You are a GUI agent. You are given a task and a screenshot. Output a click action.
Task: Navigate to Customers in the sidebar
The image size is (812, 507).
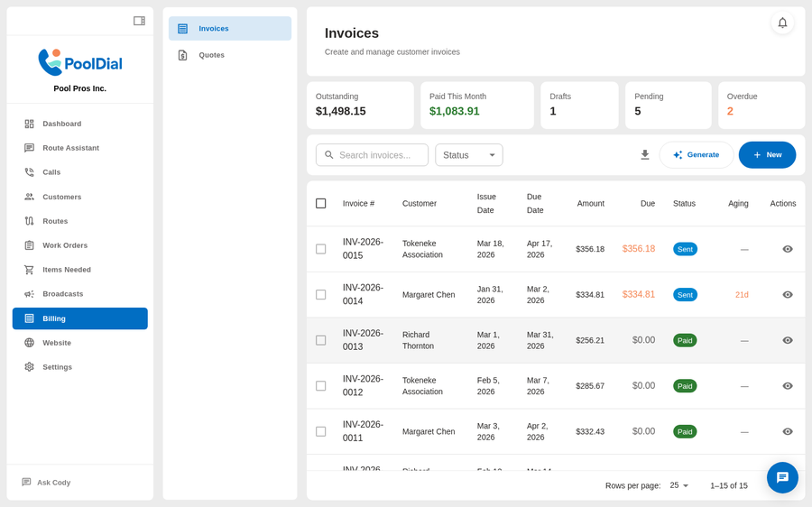click(61, 197)
